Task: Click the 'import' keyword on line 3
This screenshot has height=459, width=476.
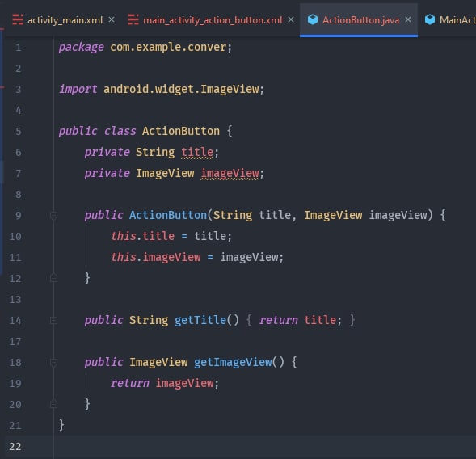Action: coord(78,89)
